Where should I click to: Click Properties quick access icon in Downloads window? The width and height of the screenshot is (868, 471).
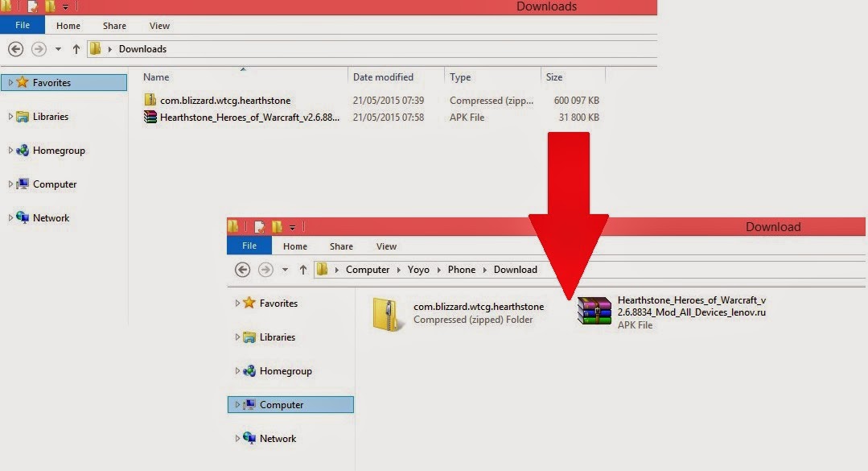click(x=32, y=6)
